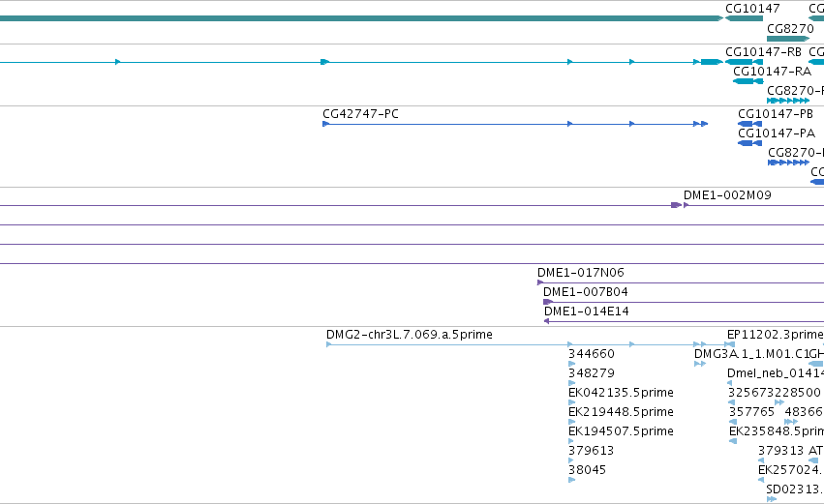Screen dimensions: 824x504
Task: Click the arrow glyph under 379613
Action: 571,460
